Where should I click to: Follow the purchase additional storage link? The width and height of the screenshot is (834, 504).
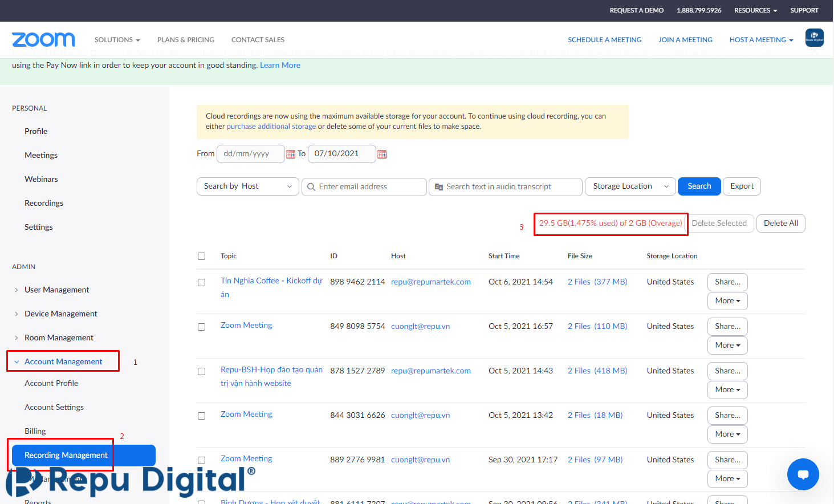(271, 127)
